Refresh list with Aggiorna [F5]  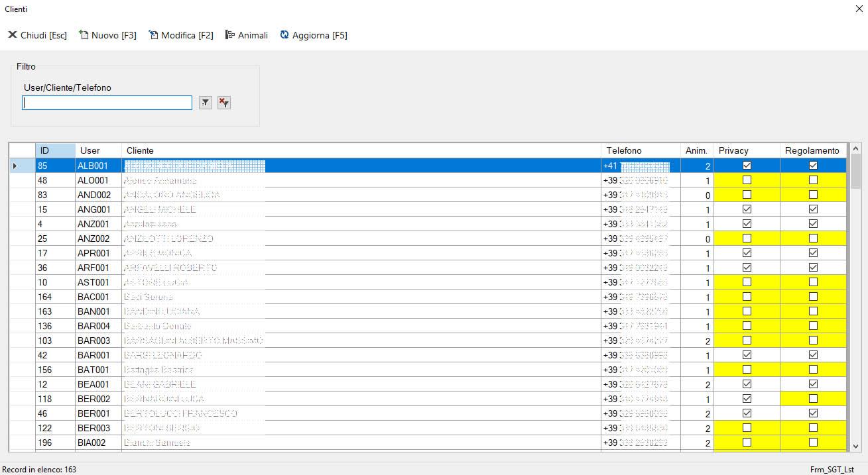pos(314,35)
